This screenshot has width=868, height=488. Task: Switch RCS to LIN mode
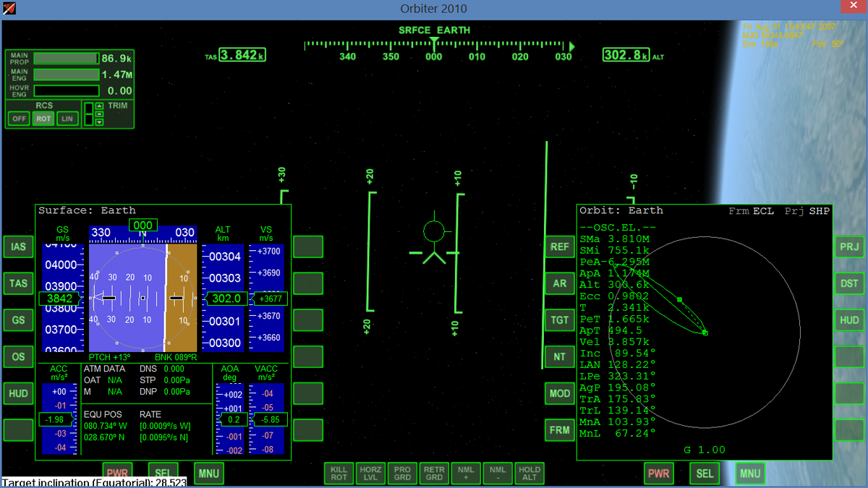point(67,119)
